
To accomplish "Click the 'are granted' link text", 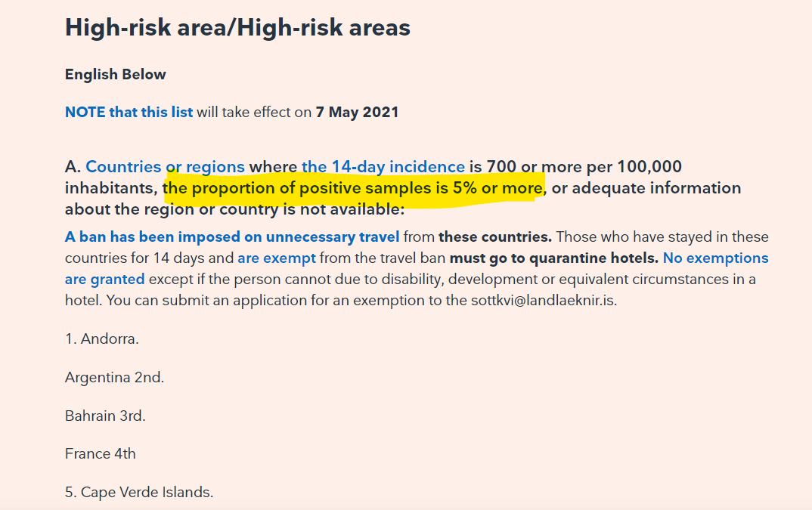I will click(x=104, y=280).
